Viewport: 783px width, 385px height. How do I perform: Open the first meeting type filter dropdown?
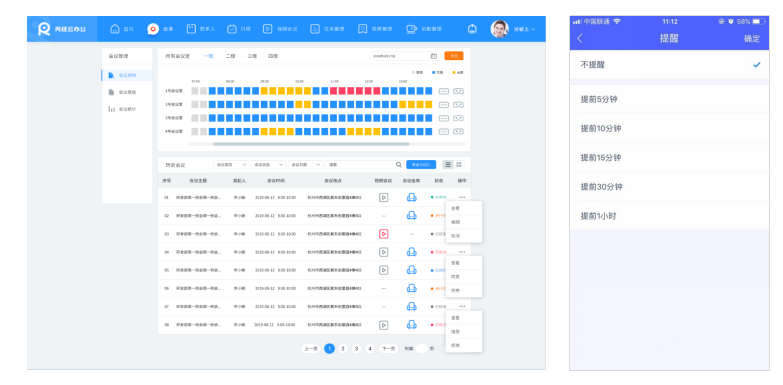231,164
